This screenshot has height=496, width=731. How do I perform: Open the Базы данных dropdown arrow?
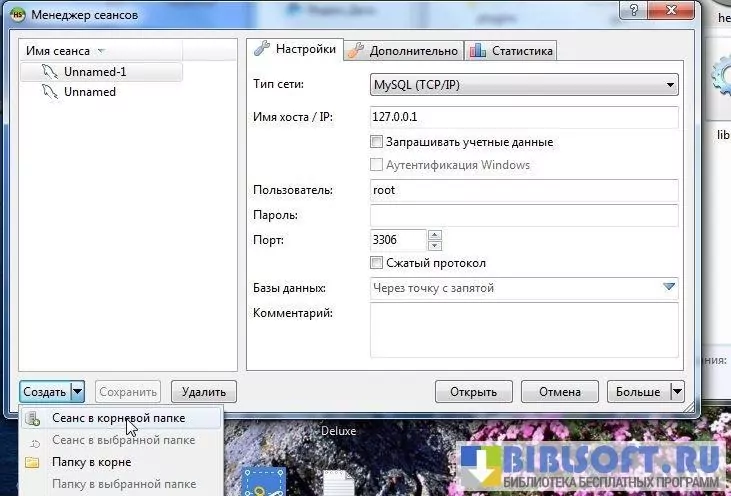point(669,288)
